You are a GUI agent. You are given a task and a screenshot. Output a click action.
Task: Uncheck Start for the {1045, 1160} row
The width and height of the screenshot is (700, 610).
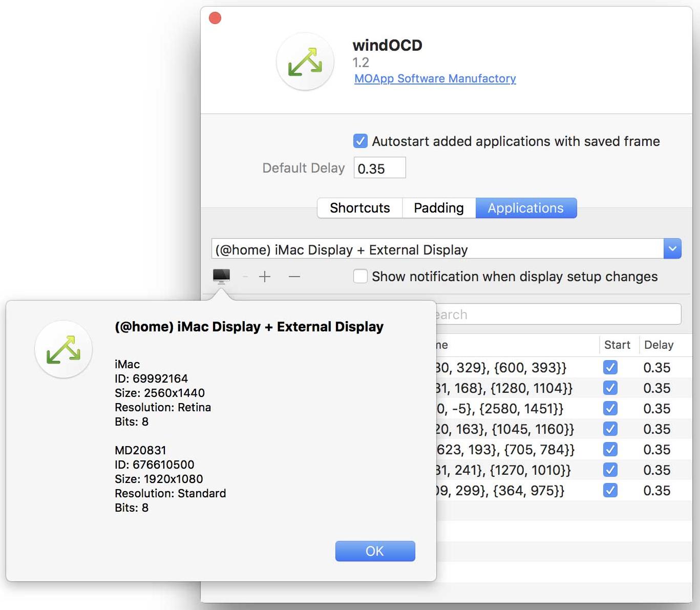[610, 429]
